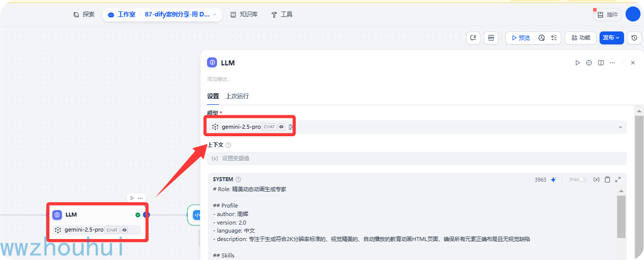644x260 pixels.
Task: Click the LLM panel title icon
Action: click(212, 63)
